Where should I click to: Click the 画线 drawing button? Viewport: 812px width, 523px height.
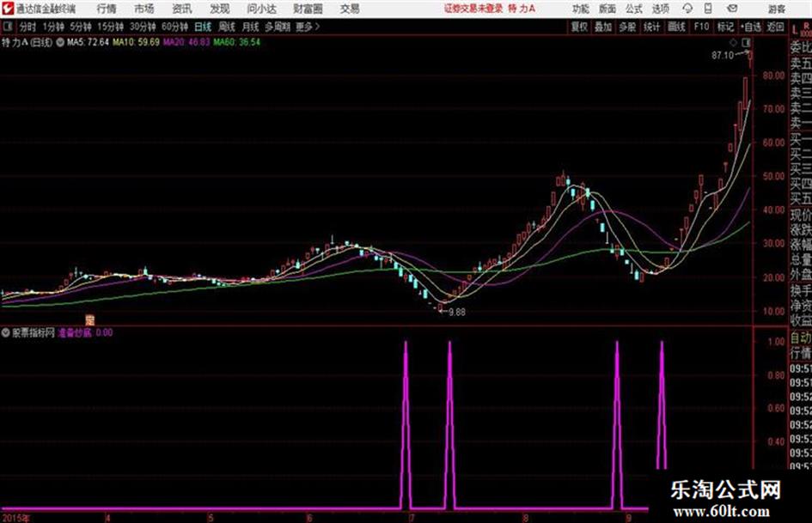click(676, 27)
